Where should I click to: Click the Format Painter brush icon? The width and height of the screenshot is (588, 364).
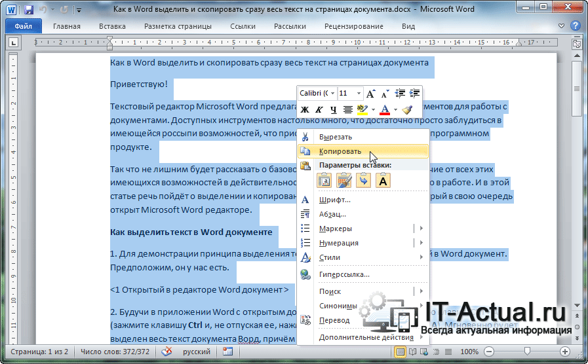coord(407,110)
